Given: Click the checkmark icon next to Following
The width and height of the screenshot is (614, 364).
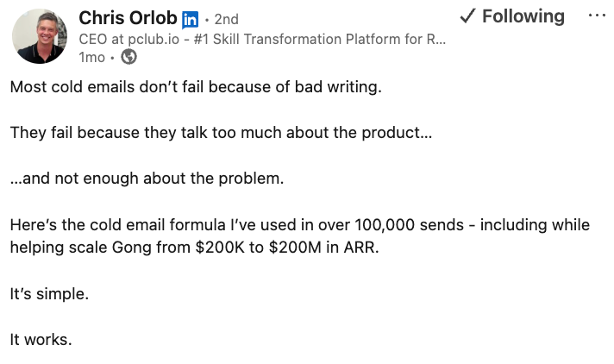Looking at the screenshot, I should click(467, 16).
